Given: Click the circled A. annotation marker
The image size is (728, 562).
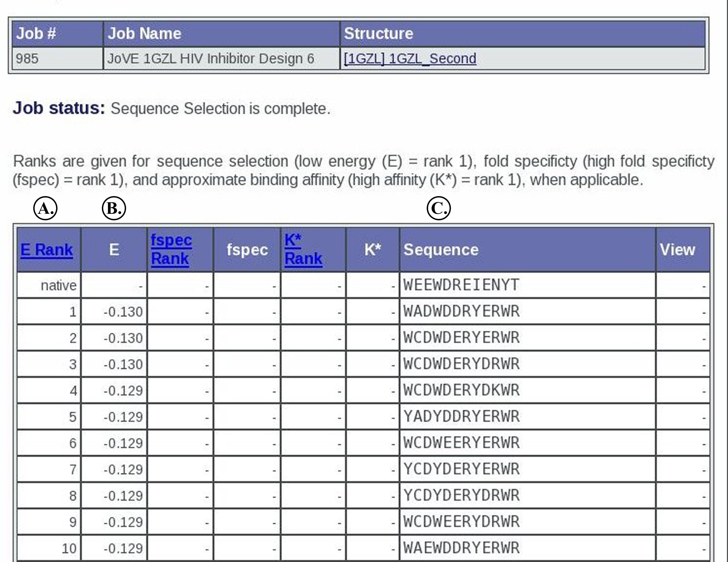Looking at the screenshot, I should click(46, 208).
